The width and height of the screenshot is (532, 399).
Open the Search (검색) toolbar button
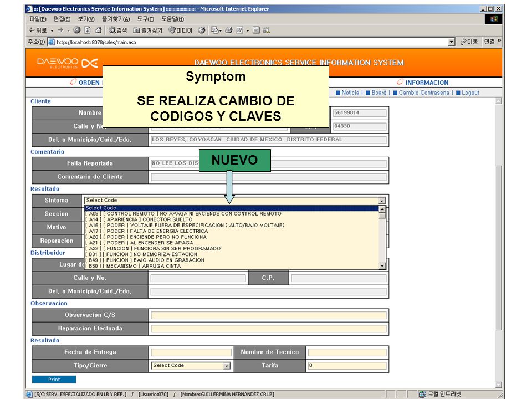(x=117, y=30)
